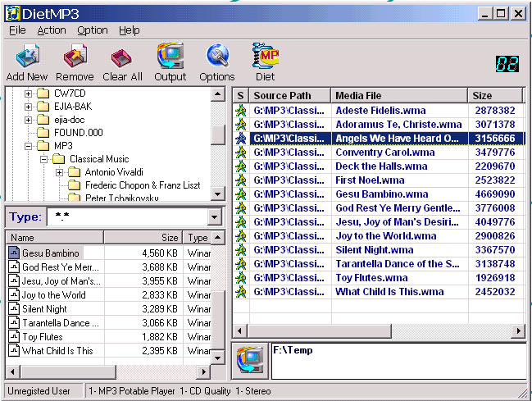Viewport: 532px width, 401px height.
Task: Click the folder tree scroll up arrow
Action: (x=218, y=94)
